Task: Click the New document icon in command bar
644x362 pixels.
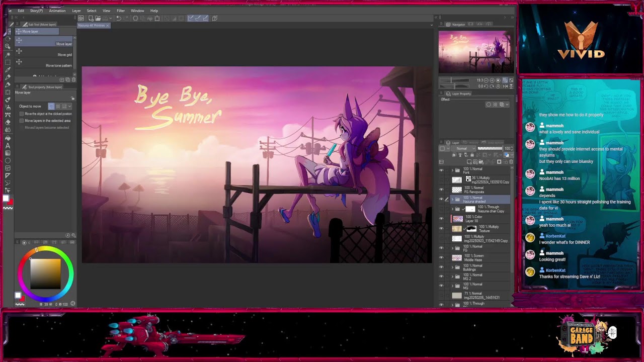Action: point(91,19)
